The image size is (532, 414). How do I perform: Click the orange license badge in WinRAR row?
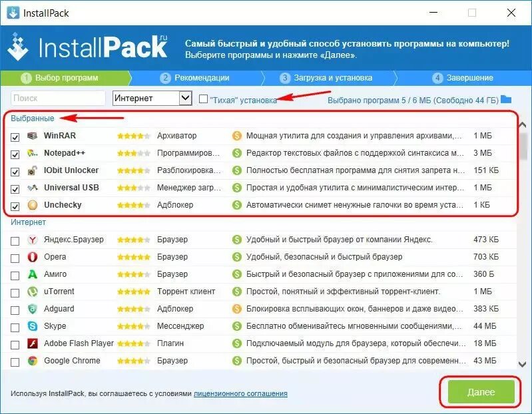point(236,136)
